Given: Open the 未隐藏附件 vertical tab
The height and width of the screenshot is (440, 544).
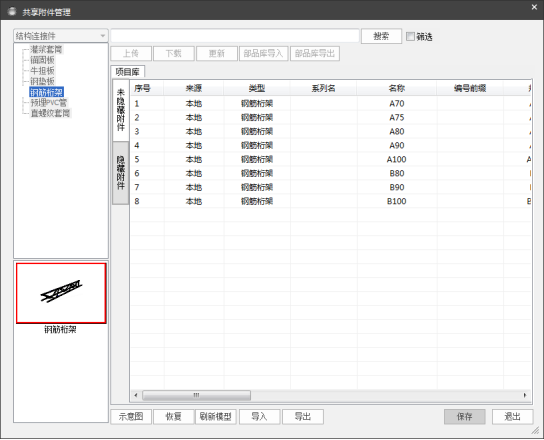Looking at the screenshot, I should [120, 110].
